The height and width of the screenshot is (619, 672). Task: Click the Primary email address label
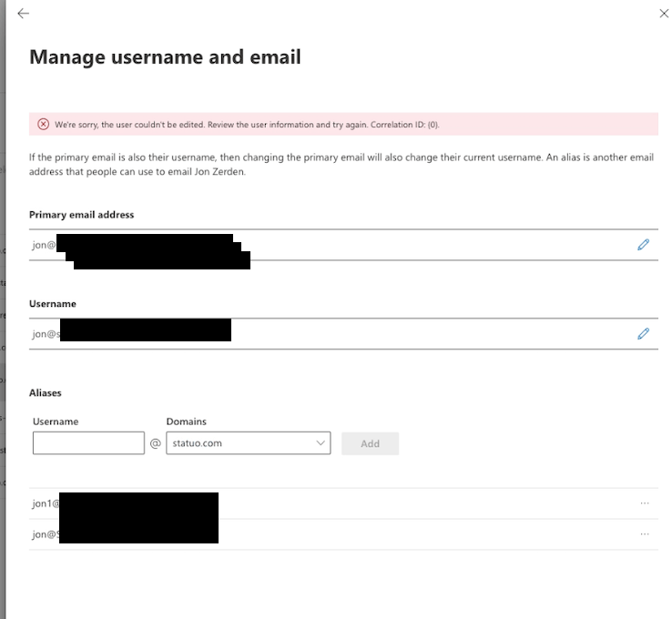(81, 215)
